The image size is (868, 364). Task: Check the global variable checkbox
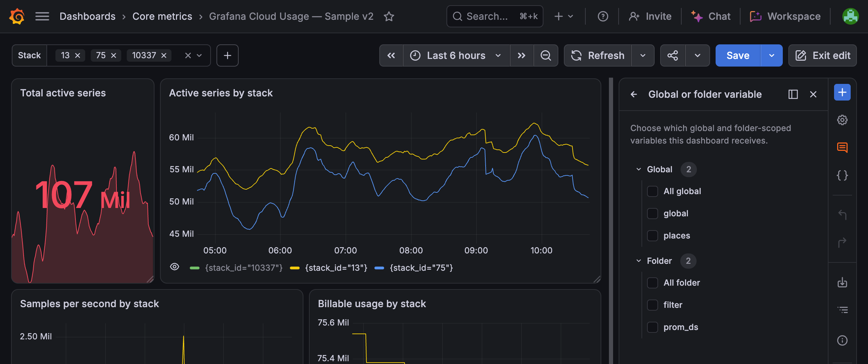(653, 214)
